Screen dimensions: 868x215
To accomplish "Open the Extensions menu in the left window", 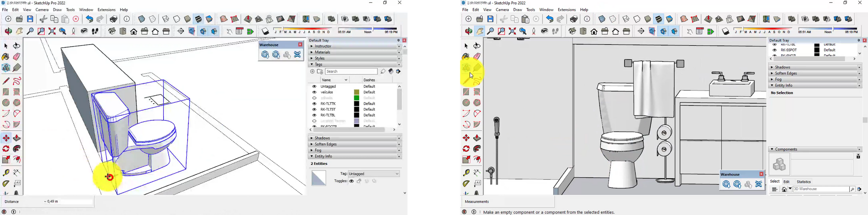I will (x=106, y=10).
